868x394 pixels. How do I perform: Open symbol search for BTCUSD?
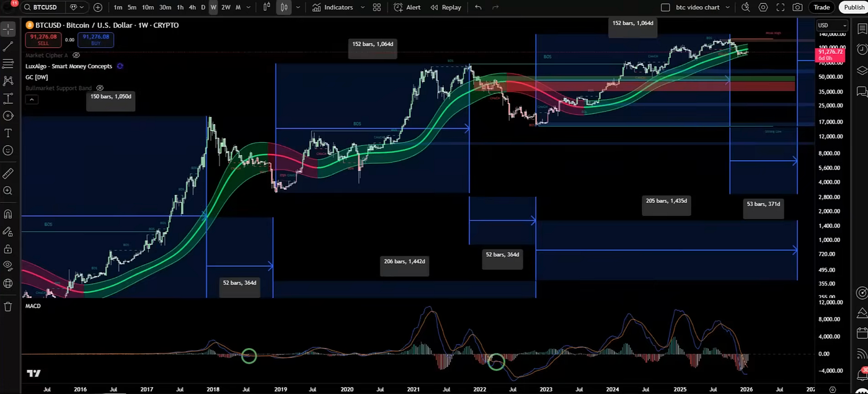click(x=43, y=7)
